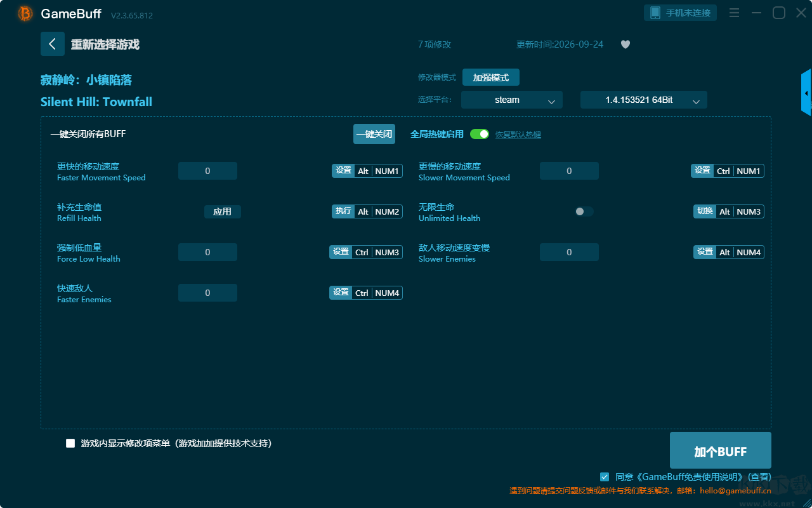Click 设置 hotkey for Slower Movement Speed
This screenshot has width=812, height=508.
pos(702,171)
